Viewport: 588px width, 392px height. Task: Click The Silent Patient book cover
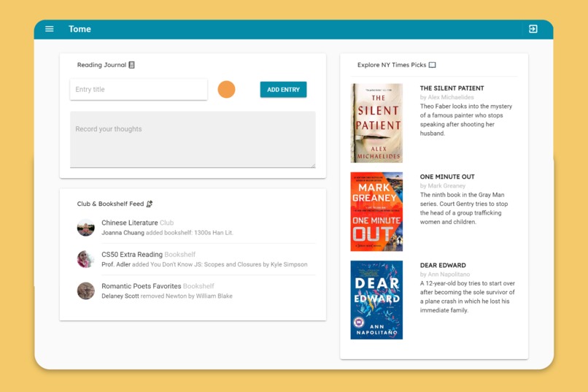point(376,123)
